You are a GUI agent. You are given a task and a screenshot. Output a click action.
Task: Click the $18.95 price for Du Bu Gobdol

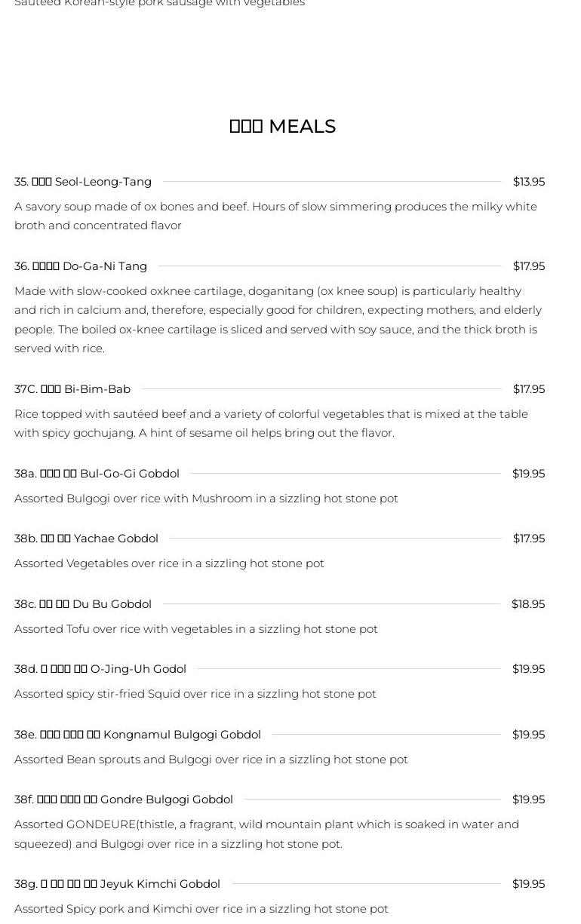(x=528, y=604)
